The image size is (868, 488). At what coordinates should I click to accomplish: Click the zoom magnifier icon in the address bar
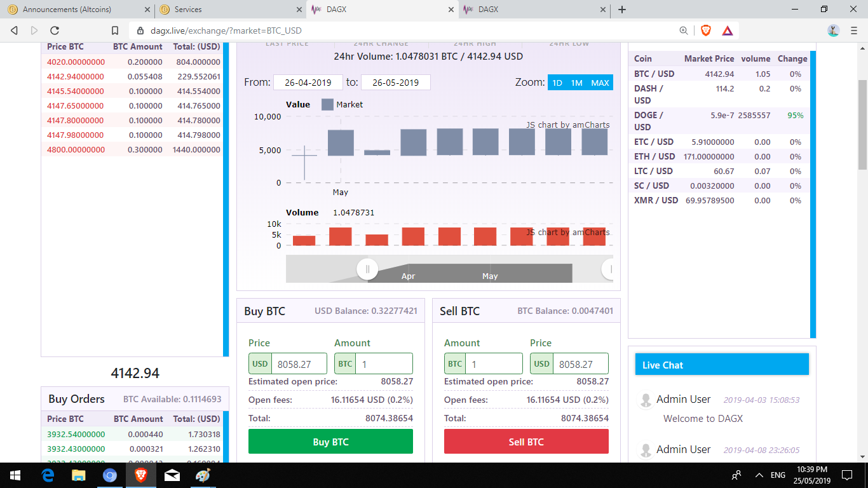(x=684, y=30)
